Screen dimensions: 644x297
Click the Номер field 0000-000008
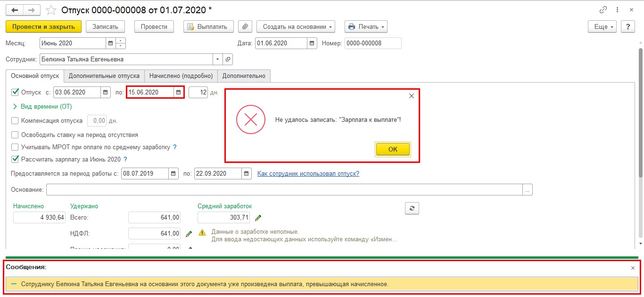coord(373,43)
